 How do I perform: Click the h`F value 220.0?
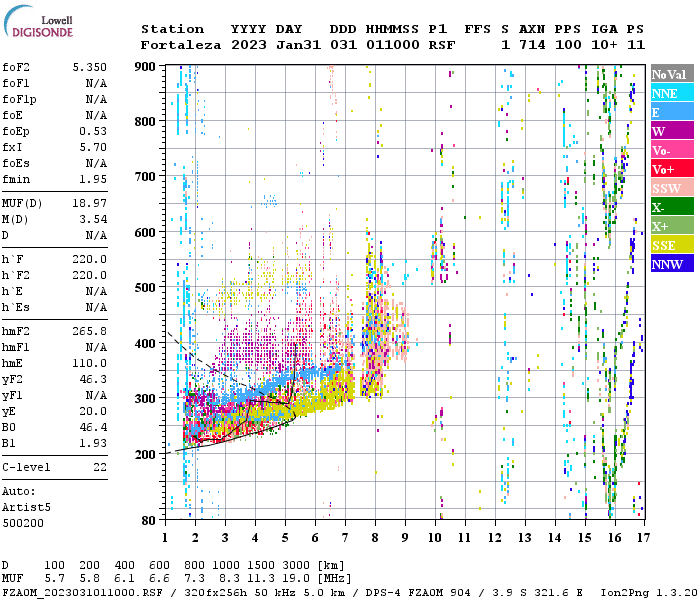click(x=90, y=259)
